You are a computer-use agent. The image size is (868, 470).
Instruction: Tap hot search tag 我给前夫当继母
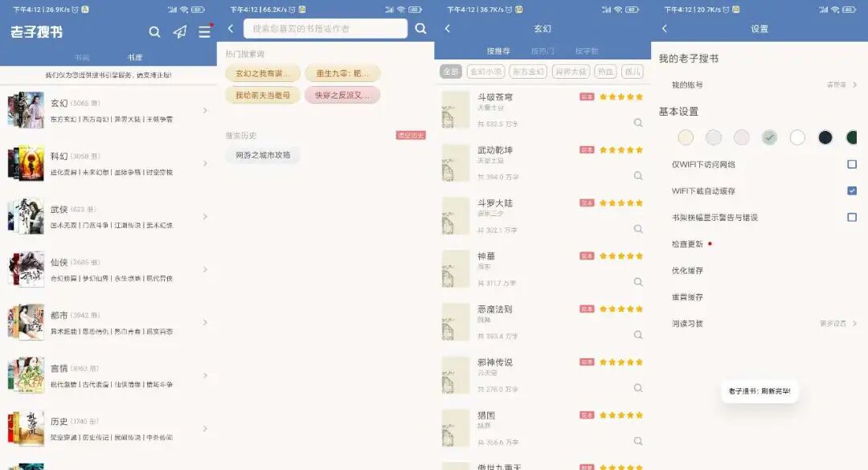(263, 96)
